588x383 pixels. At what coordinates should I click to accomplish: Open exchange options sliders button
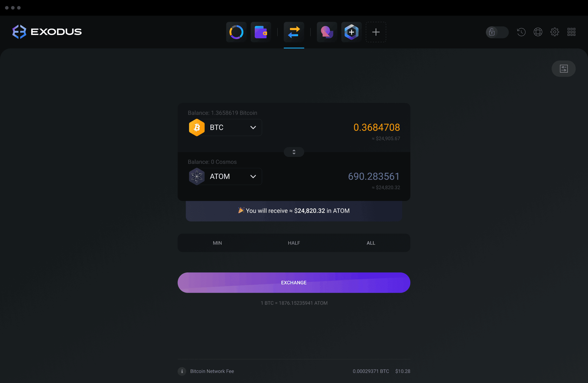point(564,69)
